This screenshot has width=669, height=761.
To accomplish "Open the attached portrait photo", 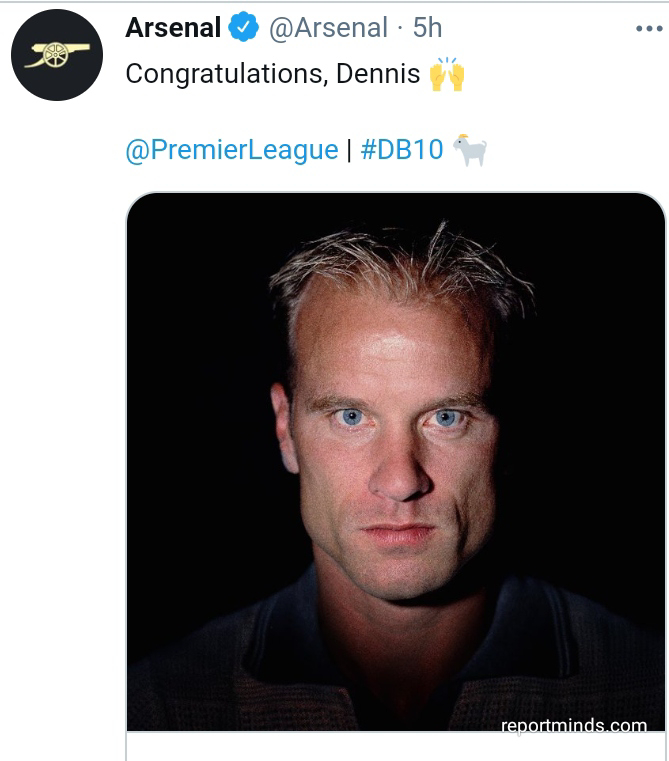I will click(x=396, y=460).
